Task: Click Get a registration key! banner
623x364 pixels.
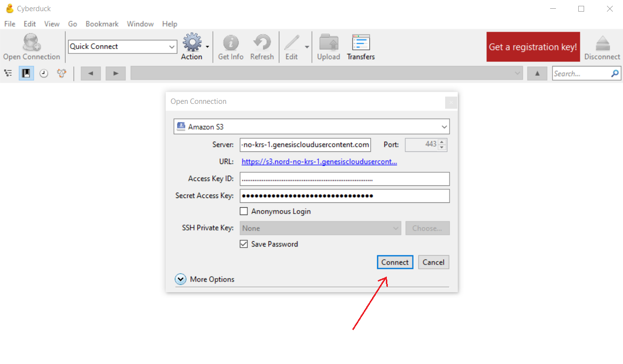Action: [533, 47]
